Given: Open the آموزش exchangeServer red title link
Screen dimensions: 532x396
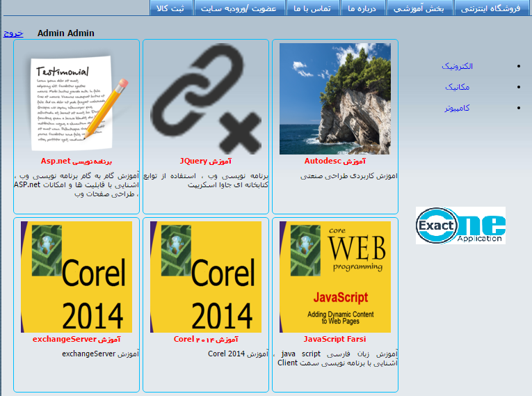Looking at the screenshot, I should 76,339.
